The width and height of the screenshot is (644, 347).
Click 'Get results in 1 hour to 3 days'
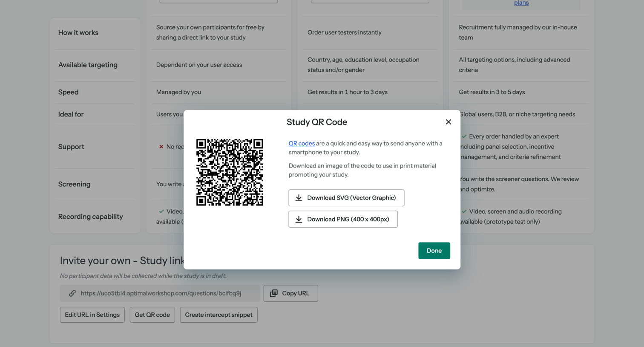[x=348, y=92]
